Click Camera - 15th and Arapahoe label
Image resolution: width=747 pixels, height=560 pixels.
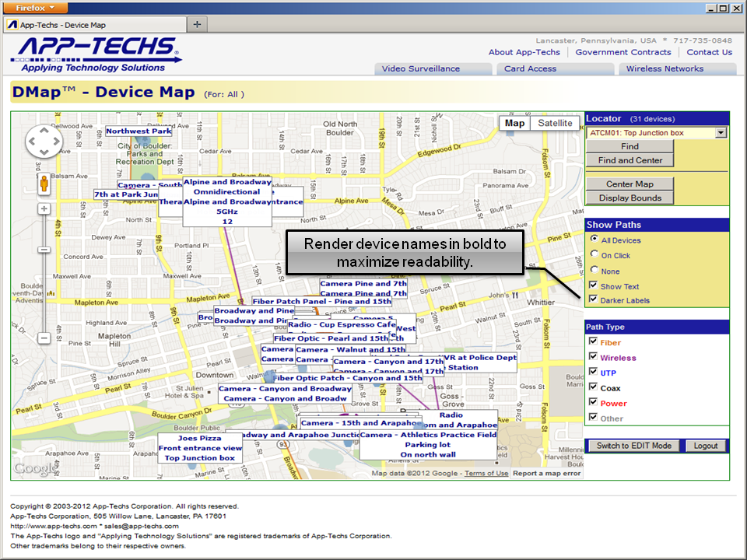[x=360, y=423]
